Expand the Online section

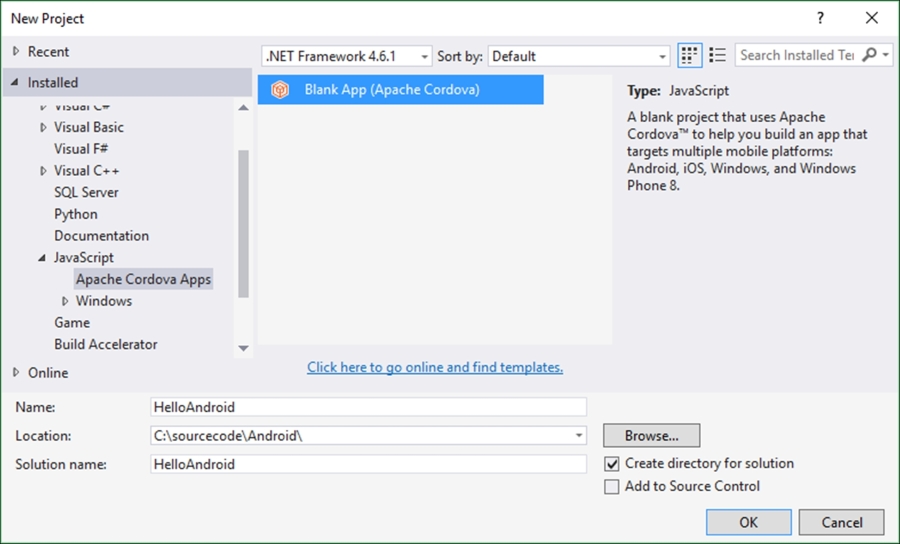point(16,372)
